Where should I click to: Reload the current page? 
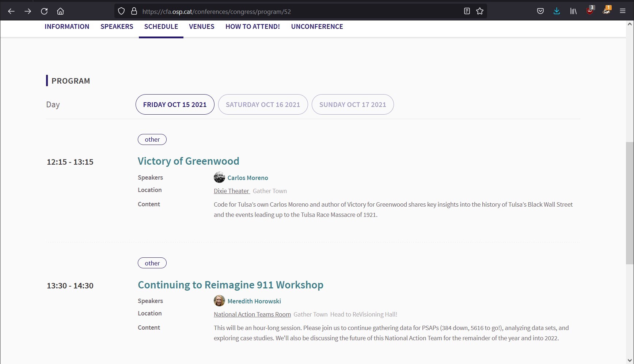coord(44,11)
